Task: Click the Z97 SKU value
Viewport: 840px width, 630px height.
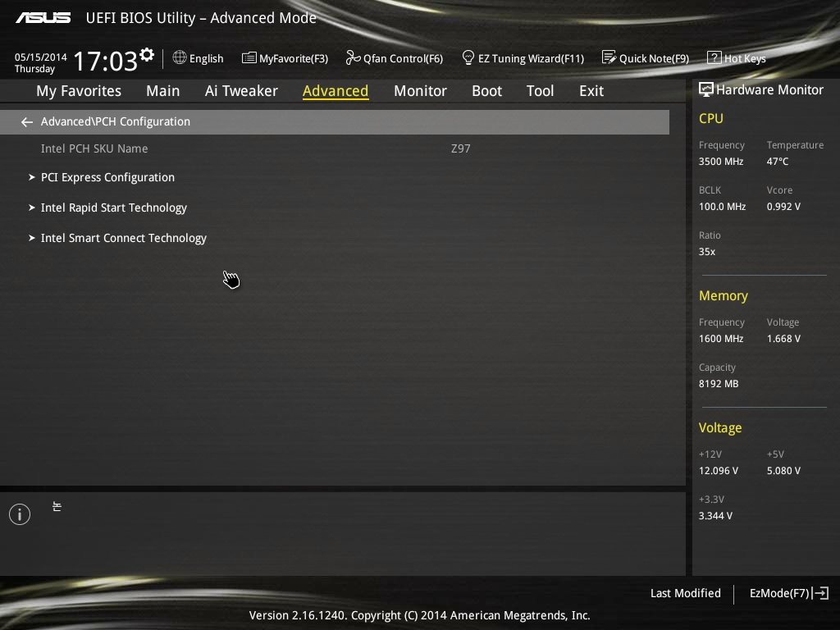Action: click(x=461, y=148)
